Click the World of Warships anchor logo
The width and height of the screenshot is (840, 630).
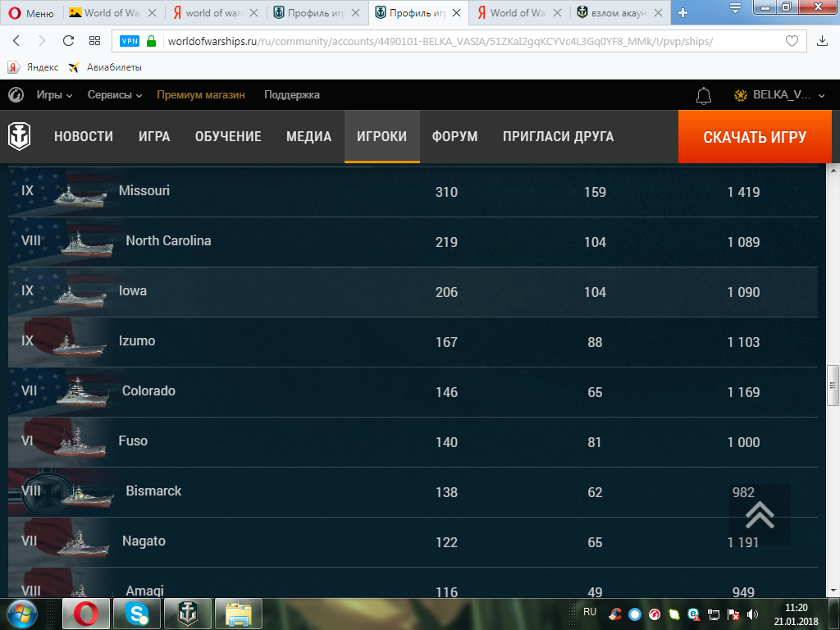tap(20, 136)
